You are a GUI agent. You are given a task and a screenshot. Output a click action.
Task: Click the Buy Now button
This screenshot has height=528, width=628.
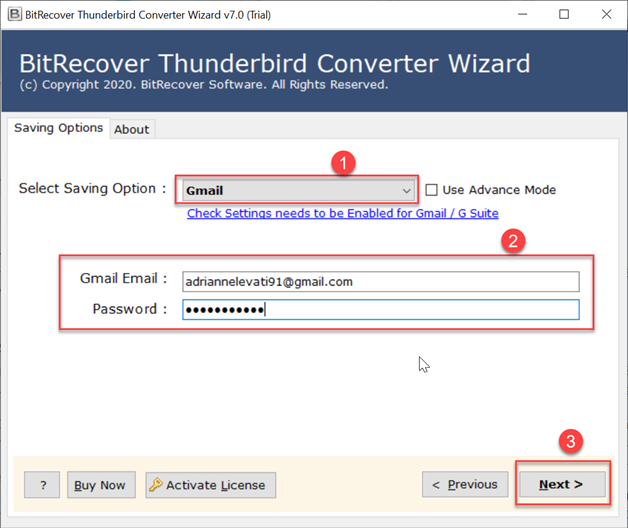click(101, 485)
